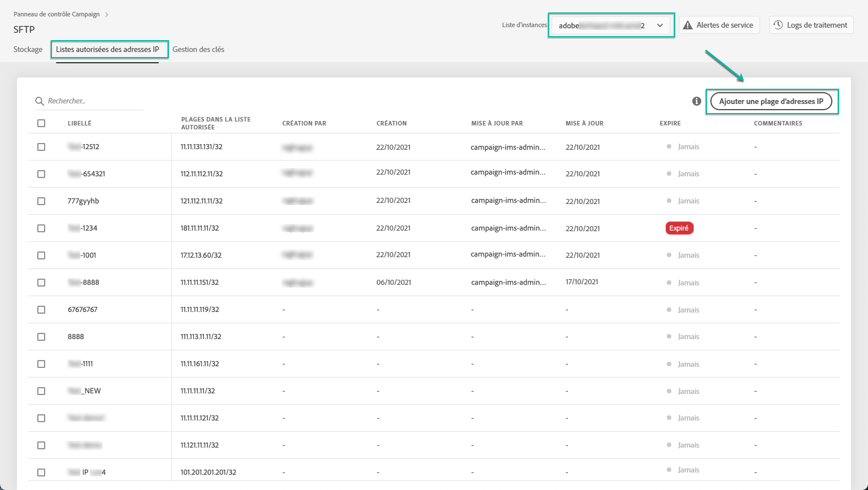Tick the checkbox for row -8888
The width and height of the screenshot is (868, 490).
(x=41, y=283)
